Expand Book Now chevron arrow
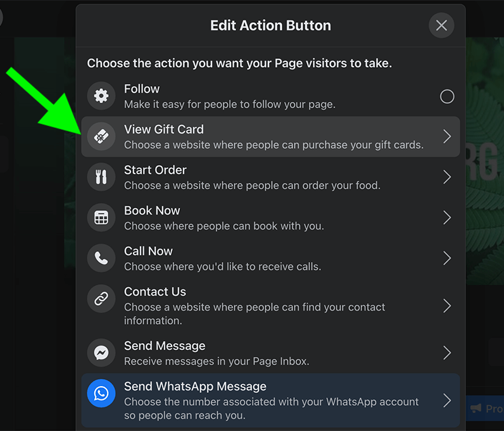Screen dimensions: 504x431 (x=447, y=218)
